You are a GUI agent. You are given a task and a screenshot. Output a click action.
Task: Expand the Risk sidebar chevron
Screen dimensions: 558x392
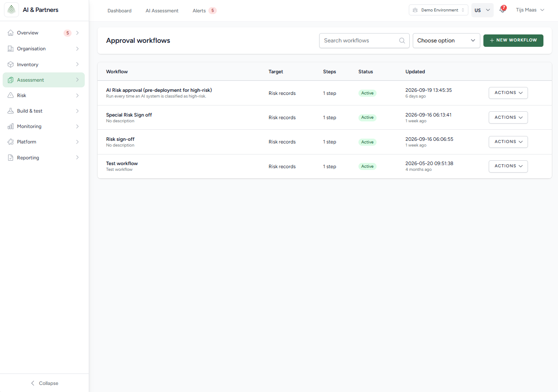pyautogui.click(x=78, y=95)
